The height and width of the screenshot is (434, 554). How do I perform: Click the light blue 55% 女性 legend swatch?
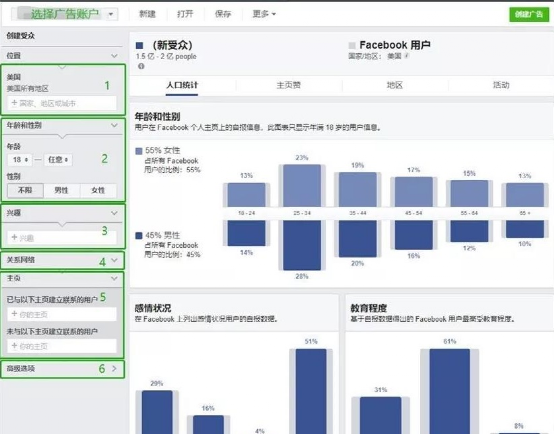139,151
